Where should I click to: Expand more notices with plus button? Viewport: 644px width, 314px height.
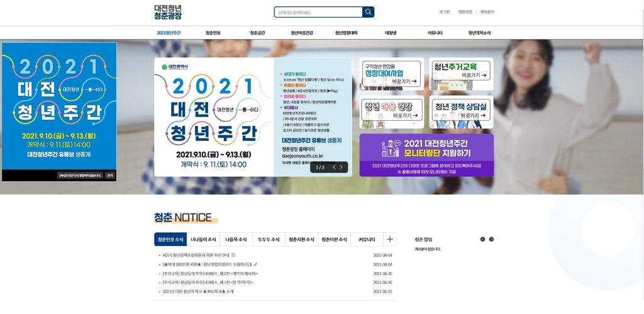390,239
